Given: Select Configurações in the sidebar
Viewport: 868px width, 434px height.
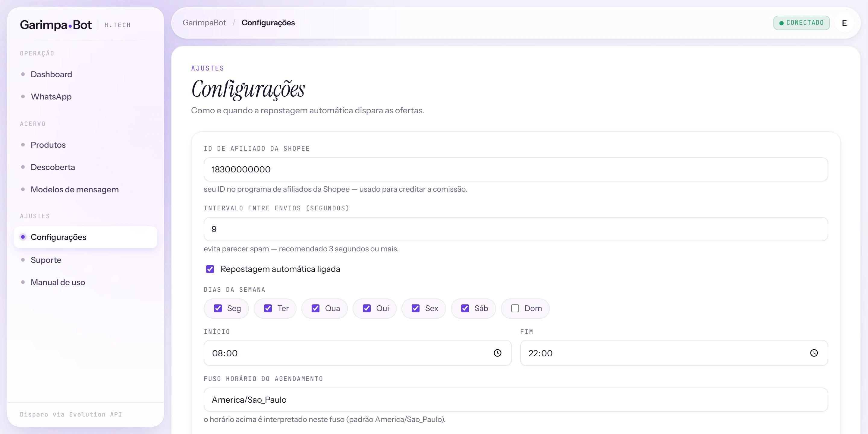Looking at the screenshot, I should pyautogui.click(x=85, y=237).
